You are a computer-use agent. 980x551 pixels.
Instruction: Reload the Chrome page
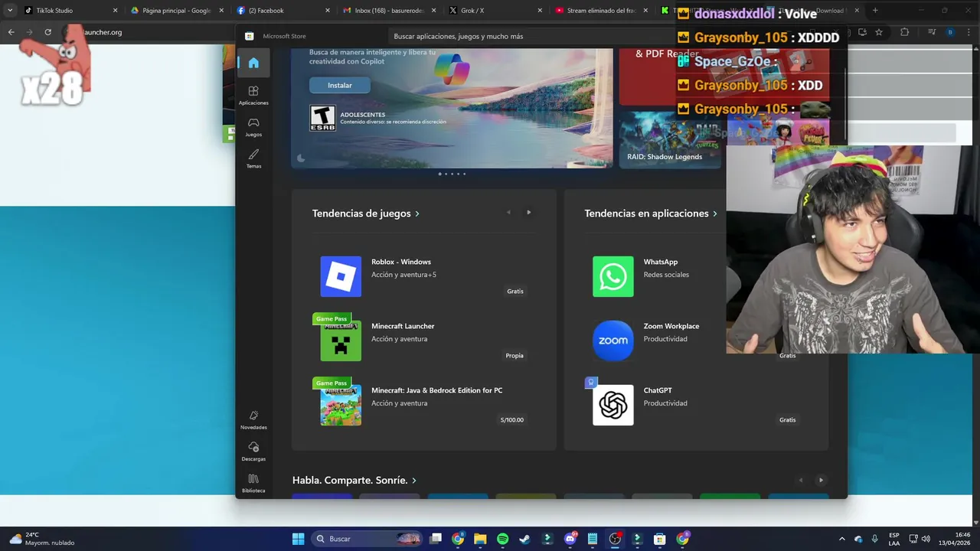click(x=47, y=32)
